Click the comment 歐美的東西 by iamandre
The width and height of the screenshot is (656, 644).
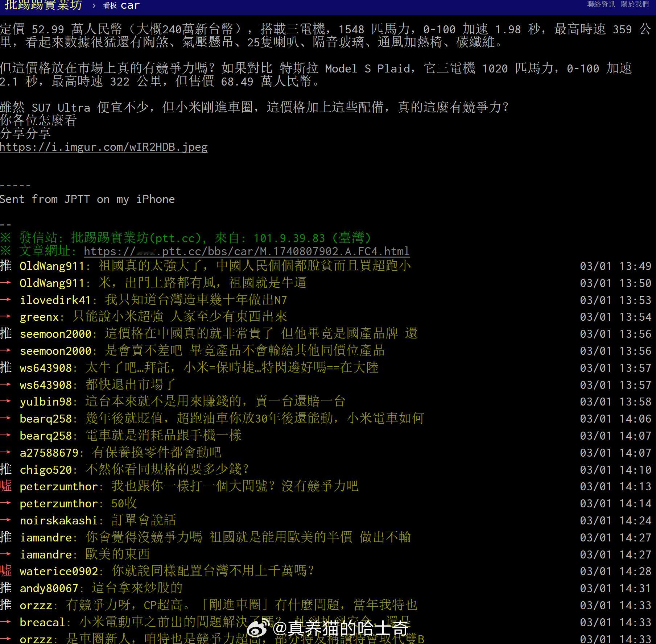click(117, 554)
